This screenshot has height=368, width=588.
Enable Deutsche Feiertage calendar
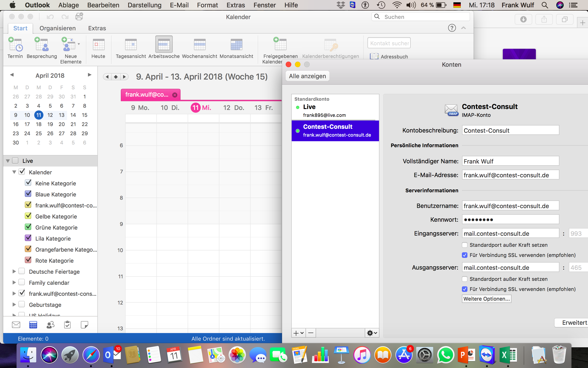click(x=22, y=271)
